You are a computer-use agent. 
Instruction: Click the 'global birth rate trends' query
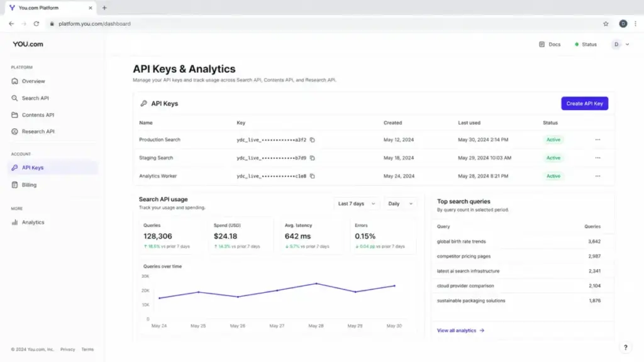pyautogui.click(x=461, y=241)
